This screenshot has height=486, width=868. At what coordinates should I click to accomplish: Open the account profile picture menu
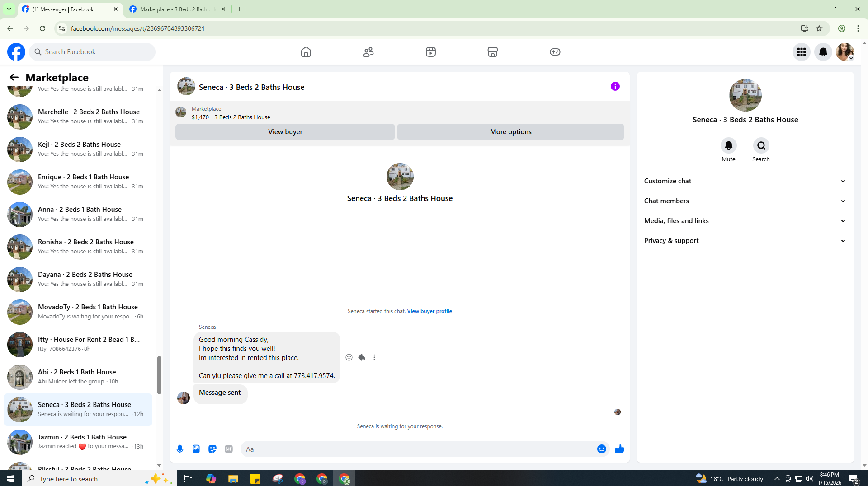[x=845, y=52]
